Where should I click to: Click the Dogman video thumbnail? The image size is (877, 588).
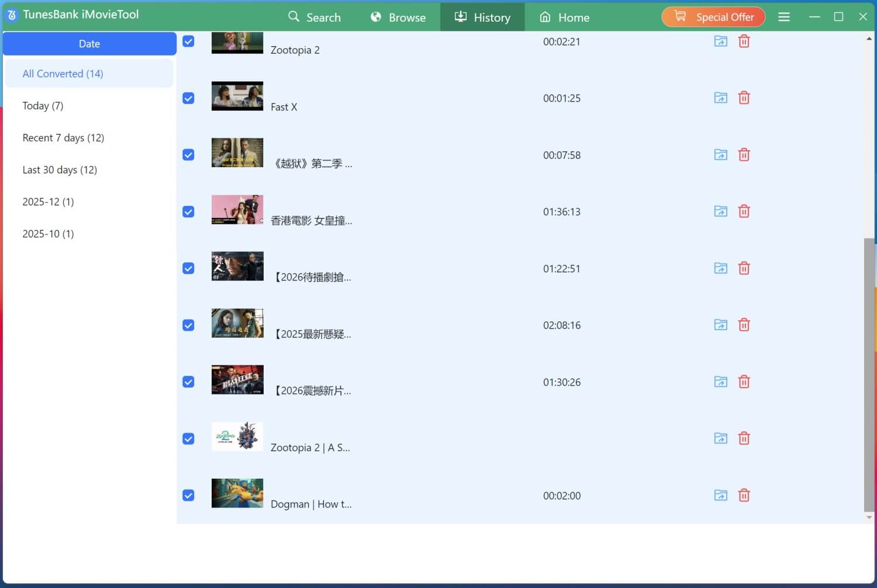click(x=237, y=493)
